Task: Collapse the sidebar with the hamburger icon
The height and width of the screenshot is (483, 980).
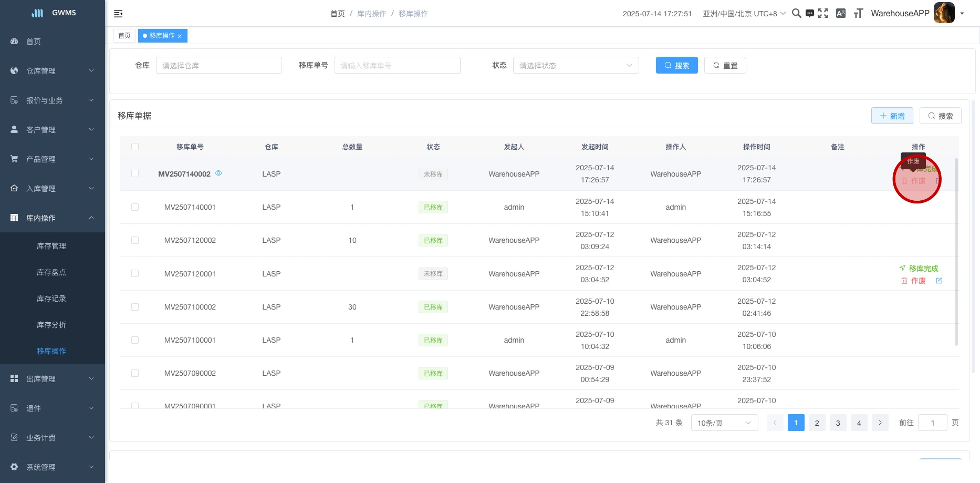Action: [x=118, y=14]
